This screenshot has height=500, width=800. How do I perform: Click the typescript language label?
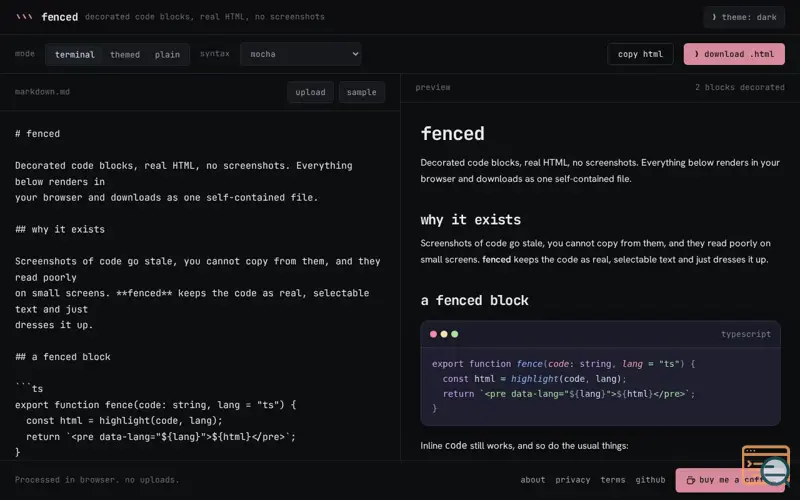(x=746, y=334)
